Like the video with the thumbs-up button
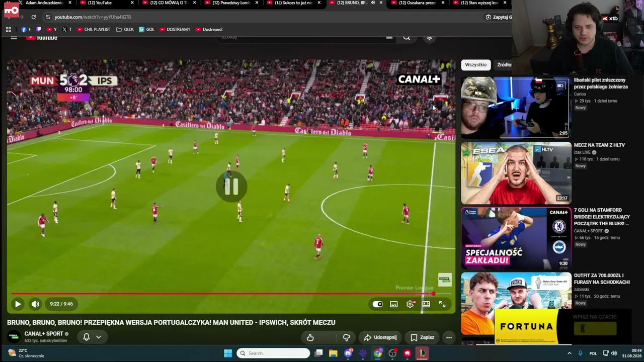Image resolution: width=644 pixels, height=362 pixels. coord(310,337)
